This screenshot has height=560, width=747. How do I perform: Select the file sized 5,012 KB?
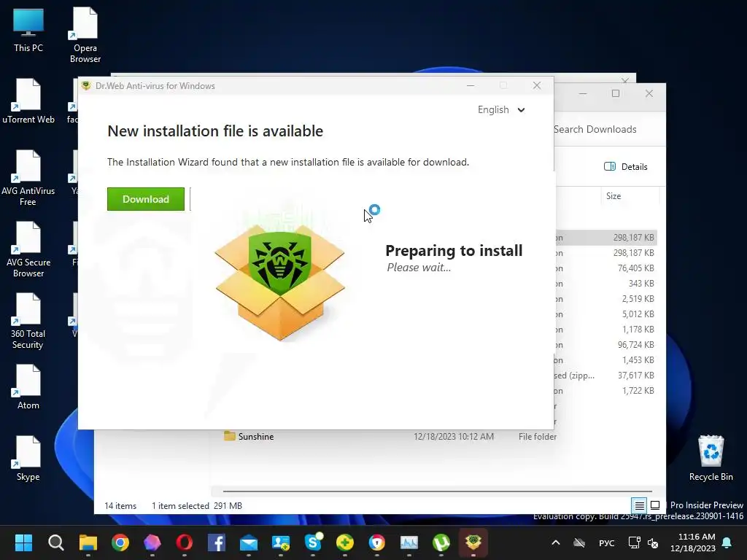coord(606,314)
